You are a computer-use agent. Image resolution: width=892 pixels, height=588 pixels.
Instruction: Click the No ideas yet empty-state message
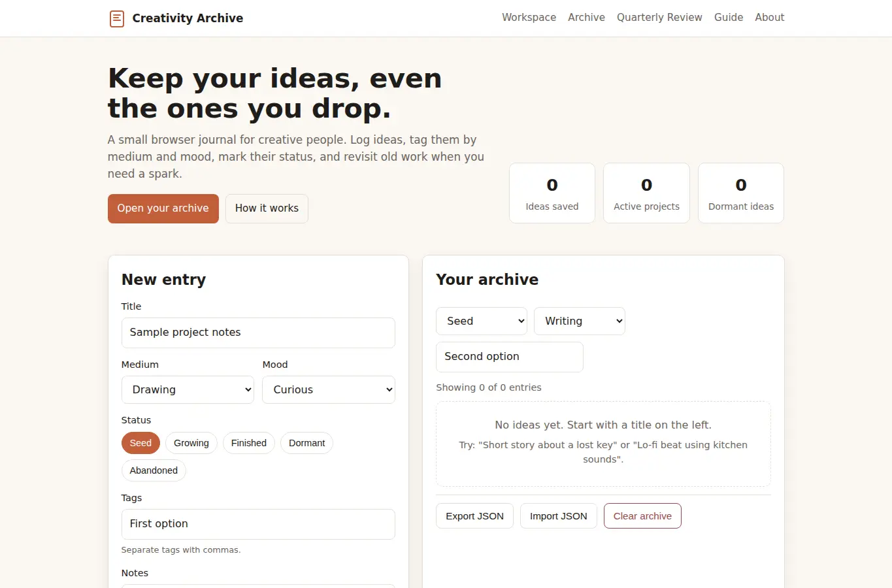coord(603,425)
